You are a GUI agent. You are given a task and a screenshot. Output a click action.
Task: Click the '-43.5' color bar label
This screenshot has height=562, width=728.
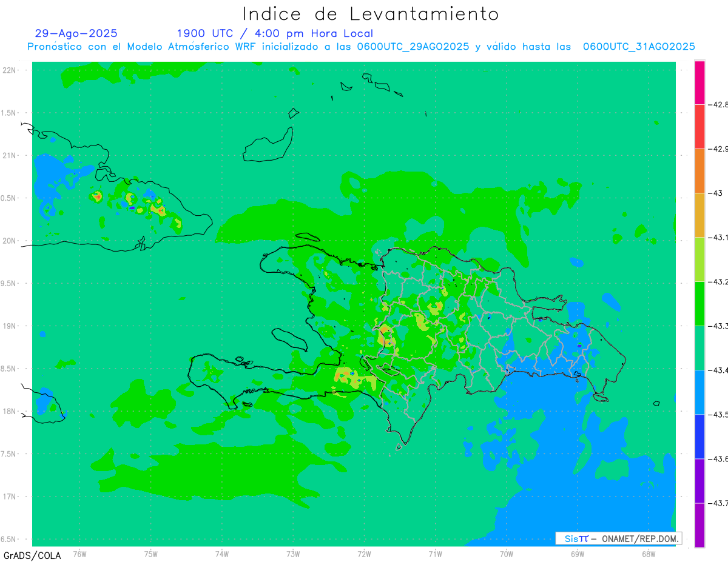click(x=718, y=415)
